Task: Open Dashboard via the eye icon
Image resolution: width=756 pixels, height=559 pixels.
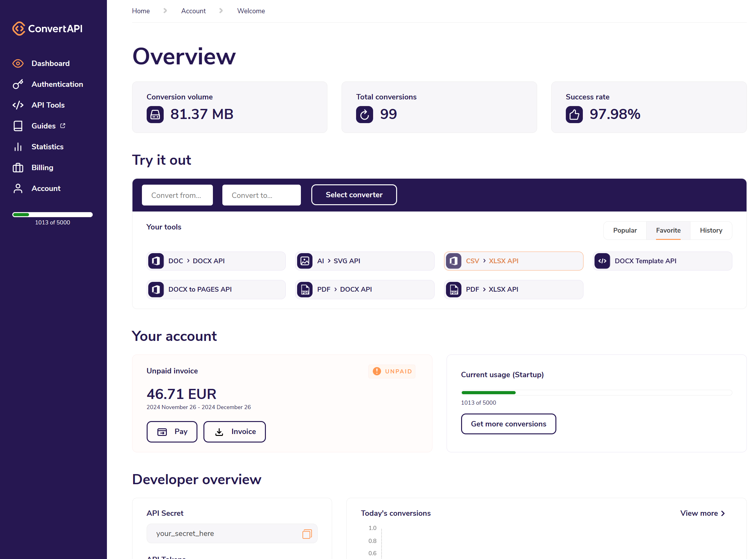Action: point(18,64)
